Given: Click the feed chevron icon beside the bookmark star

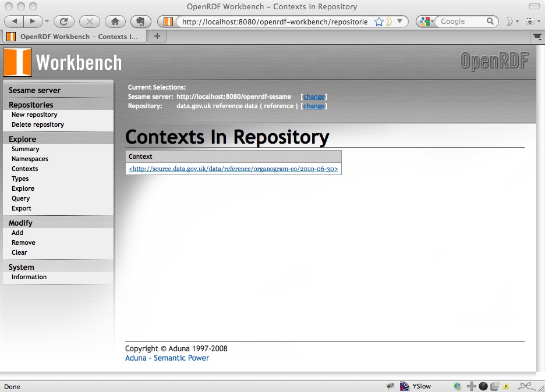Looking at the screenshot, I should point(390,22).
